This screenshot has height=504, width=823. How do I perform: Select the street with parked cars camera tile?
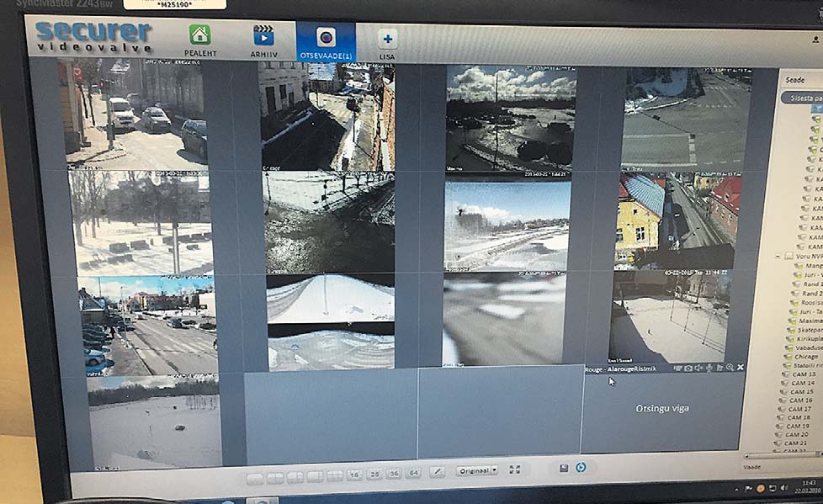(135, 114)
